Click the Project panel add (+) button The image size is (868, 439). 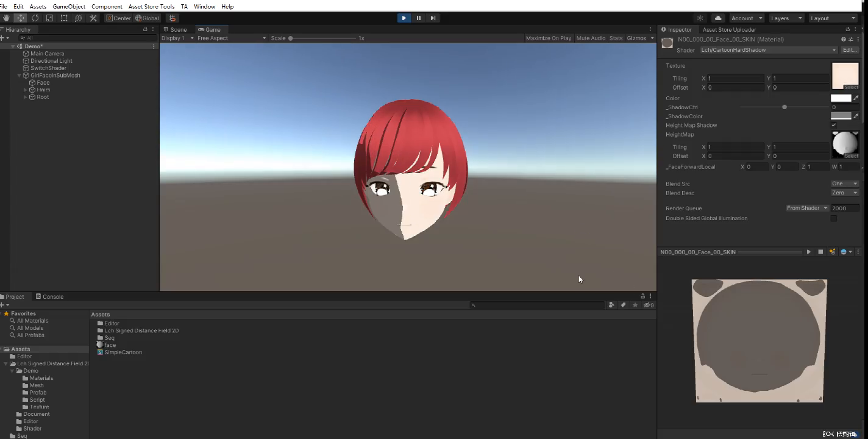point(3,305)
